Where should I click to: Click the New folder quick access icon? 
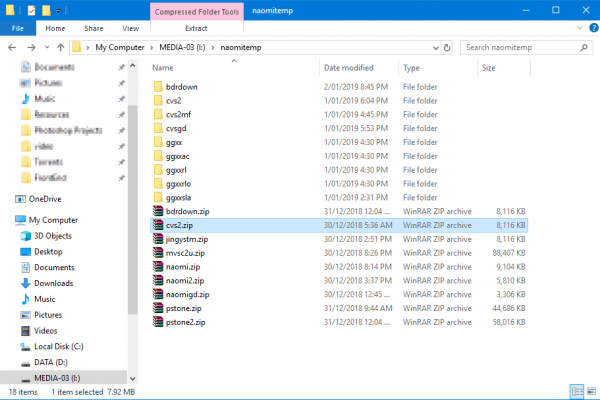[x=46, y=11]
